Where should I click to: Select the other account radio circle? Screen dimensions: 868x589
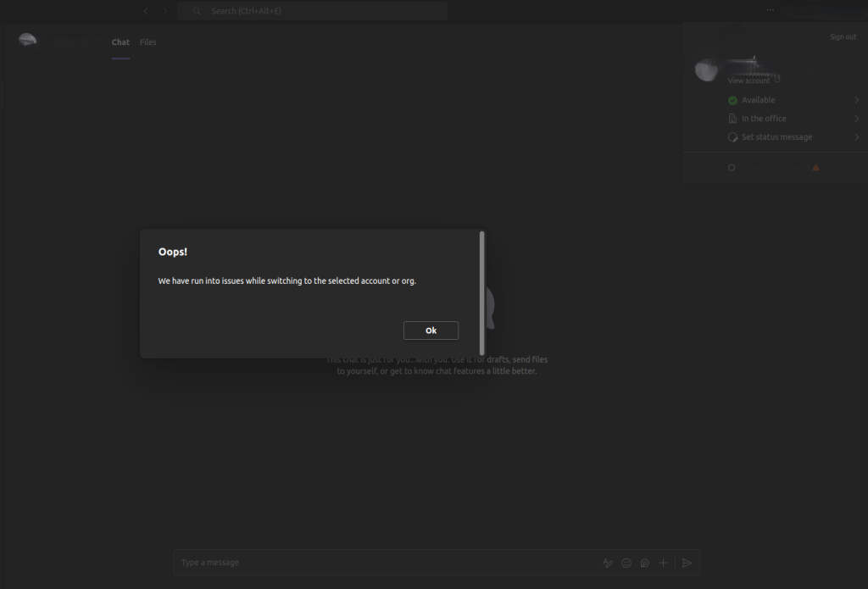[732, 168]
